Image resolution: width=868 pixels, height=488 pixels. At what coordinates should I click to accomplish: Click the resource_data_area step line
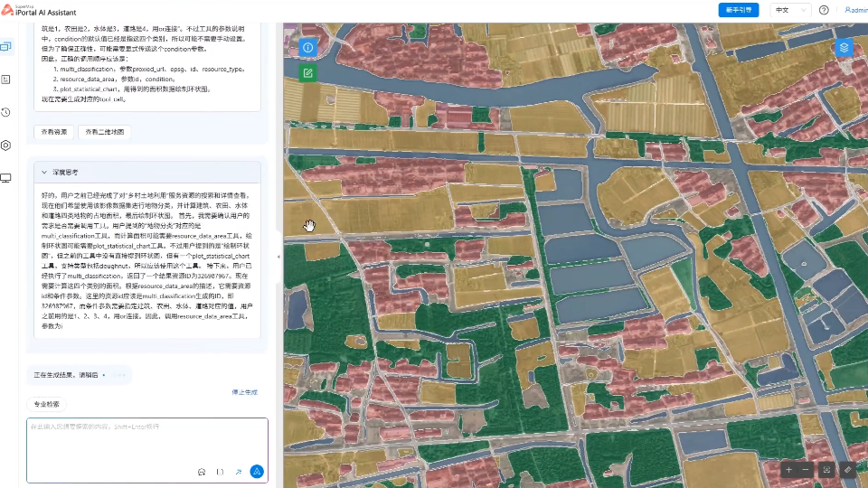click(115, 80)
